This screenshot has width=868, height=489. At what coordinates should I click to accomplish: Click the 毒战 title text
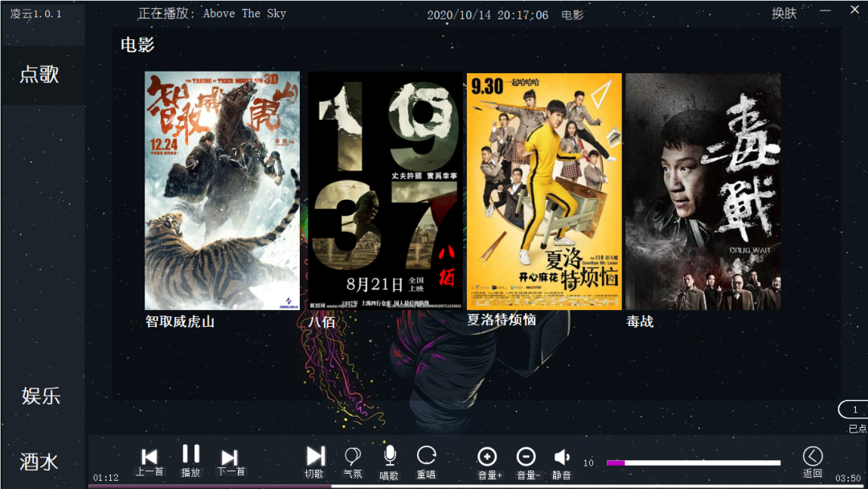[x=640, y=321]
